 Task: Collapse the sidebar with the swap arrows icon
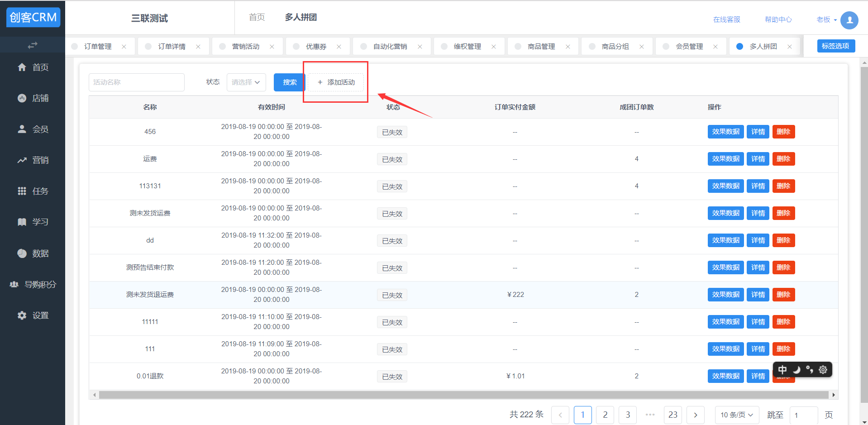point(33,45)
